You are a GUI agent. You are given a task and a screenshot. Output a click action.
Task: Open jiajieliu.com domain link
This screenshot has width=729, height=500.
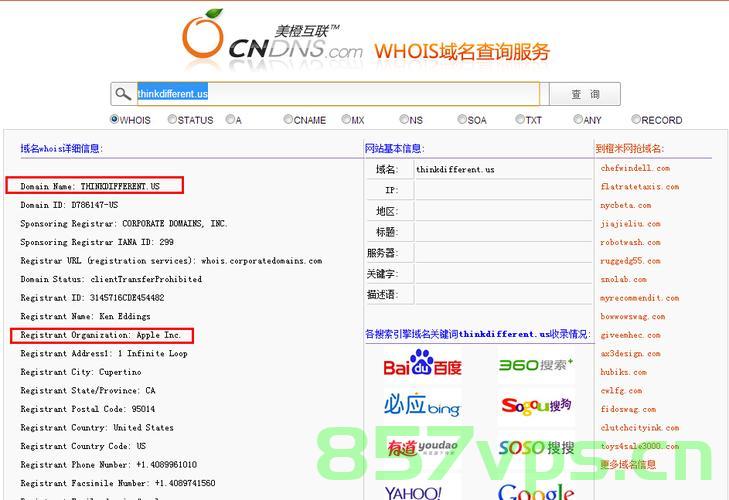630,224
